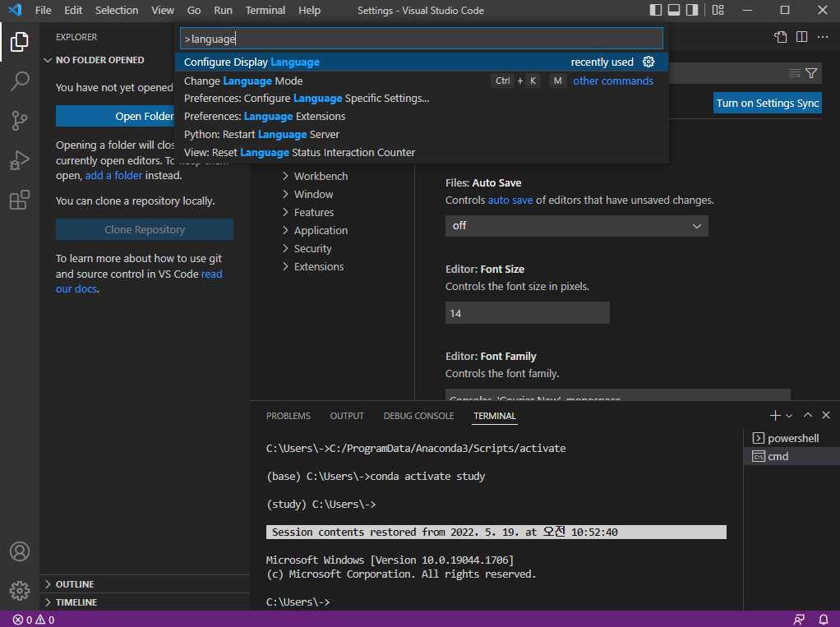This screenshot has height=627, width=840.
Task: Open the Extensions view icon
Action: tap(19, 200)
